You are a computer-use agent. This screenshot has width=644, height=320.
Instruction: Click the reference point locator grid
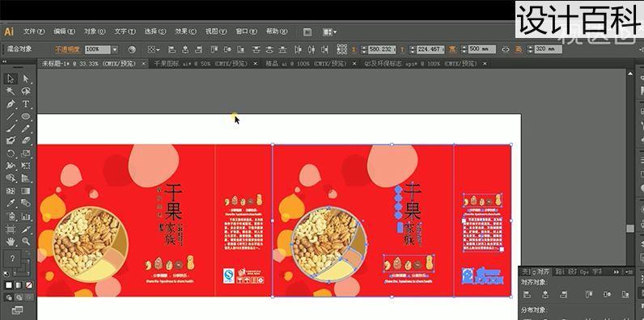(341, 49)
